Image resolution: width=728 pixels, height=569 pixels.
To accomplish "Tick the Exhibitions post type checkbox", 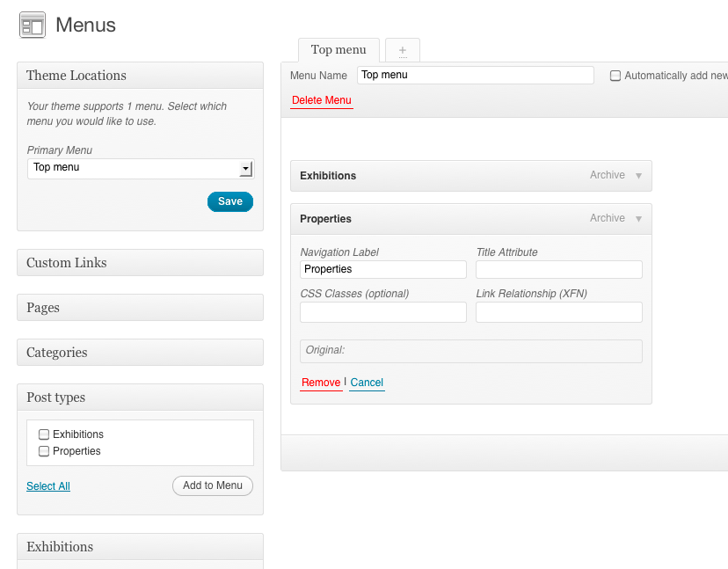I will coord(44,434).
